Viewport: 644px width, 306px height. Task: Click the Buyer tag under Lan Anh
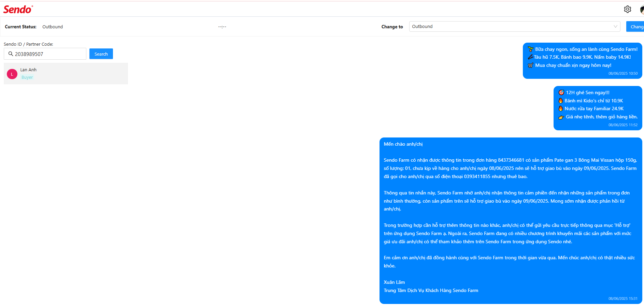click(x=27, y=77)
